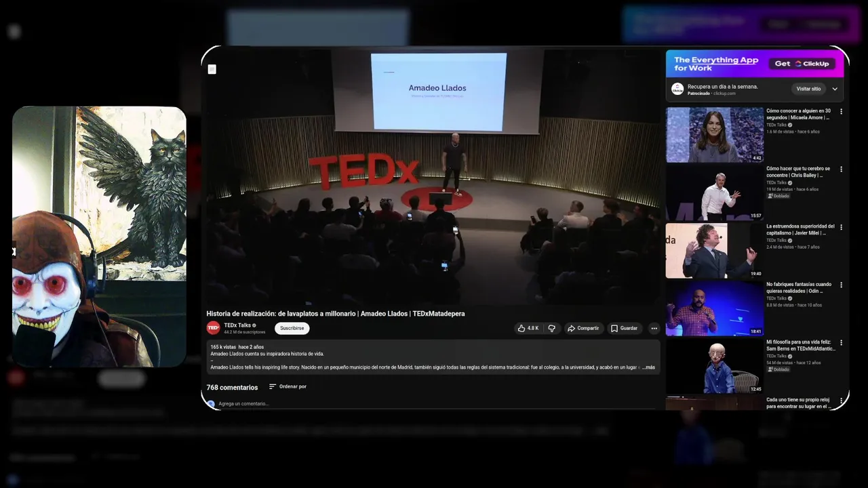Click the video title Historia de realización
The height and width of the screenshot is (488, 868).
click(336, 314)
